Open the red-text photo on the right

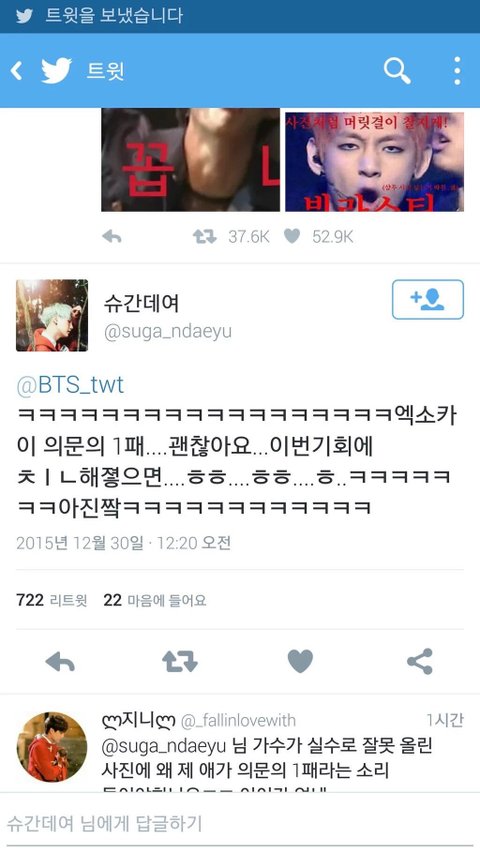(x=374, y=162)
